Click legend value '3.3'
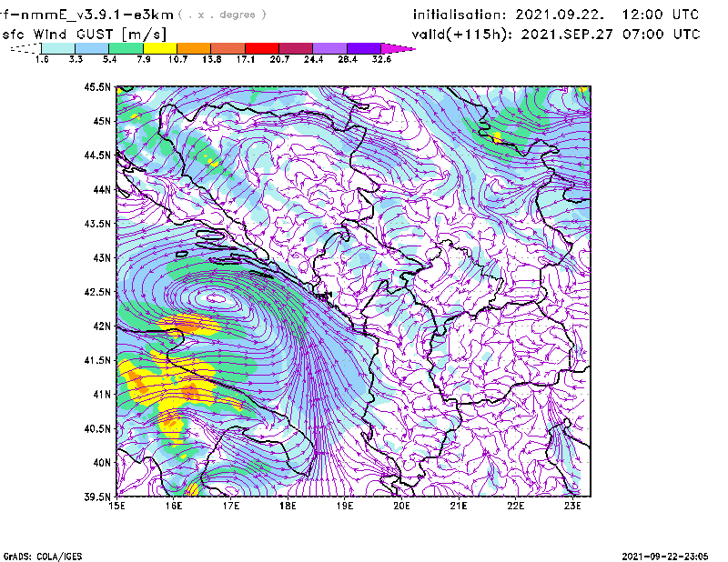 pyautogui.click(x=76, y=59)
